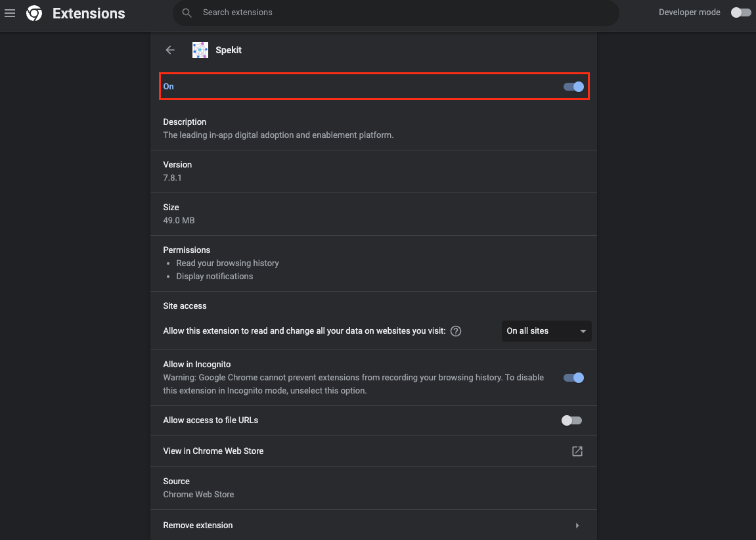Click the 'View in Chrome Web Store' label

[x=213, y=451]
